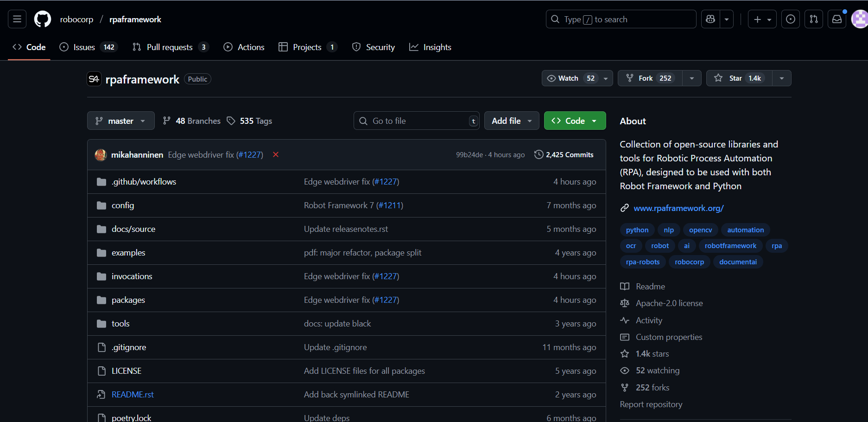View the 535 Tags link

pos(249,121)
